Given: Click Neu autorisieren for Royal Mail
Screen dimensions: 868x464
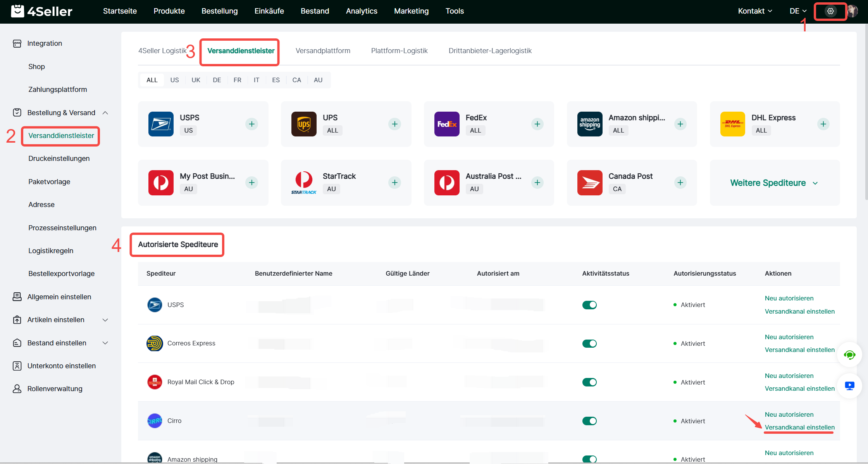Looking at the screenshot, I should click(x=789, y=376).
